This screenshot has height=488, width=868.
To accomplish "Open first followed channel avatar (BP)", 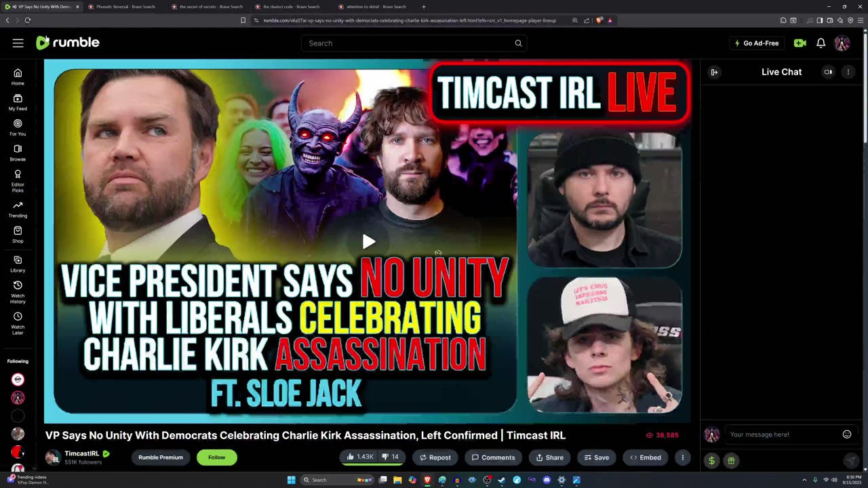I will tap(18, 380).
